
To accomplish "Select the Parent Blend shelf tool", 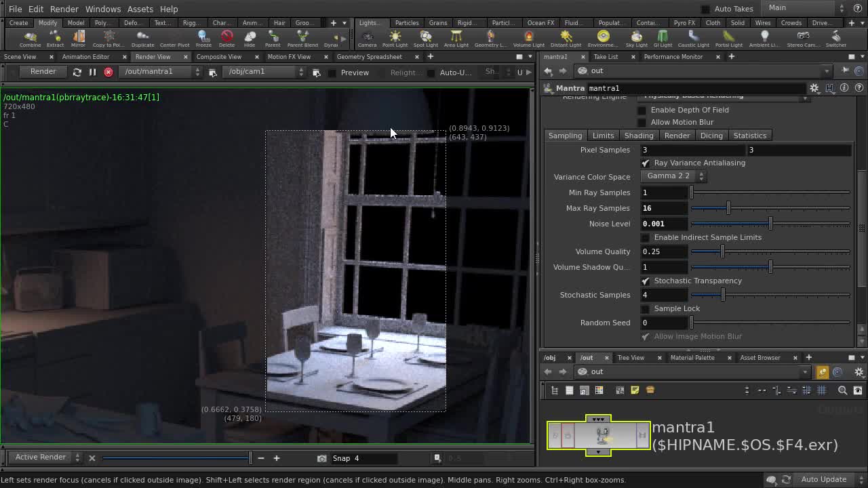I will 302,39.
